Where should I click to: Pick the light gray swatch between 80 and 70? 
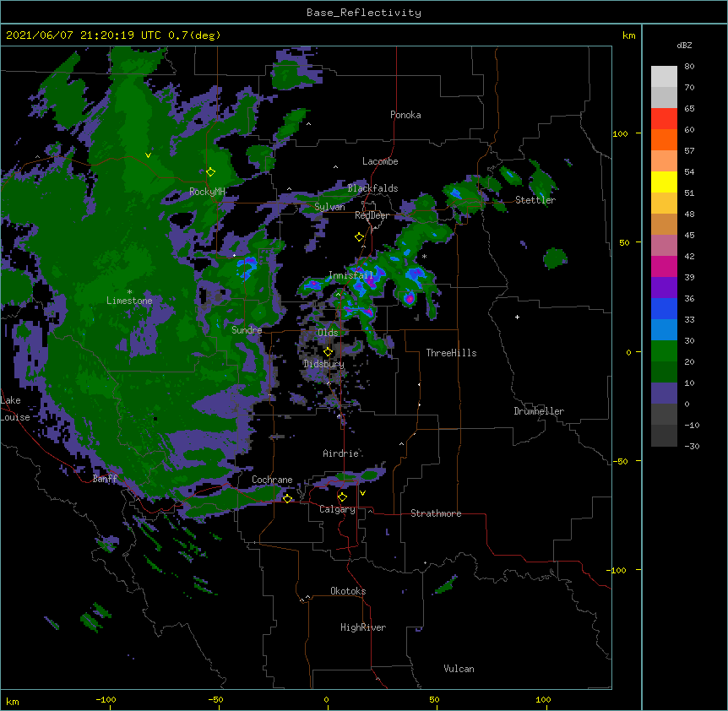664,76
